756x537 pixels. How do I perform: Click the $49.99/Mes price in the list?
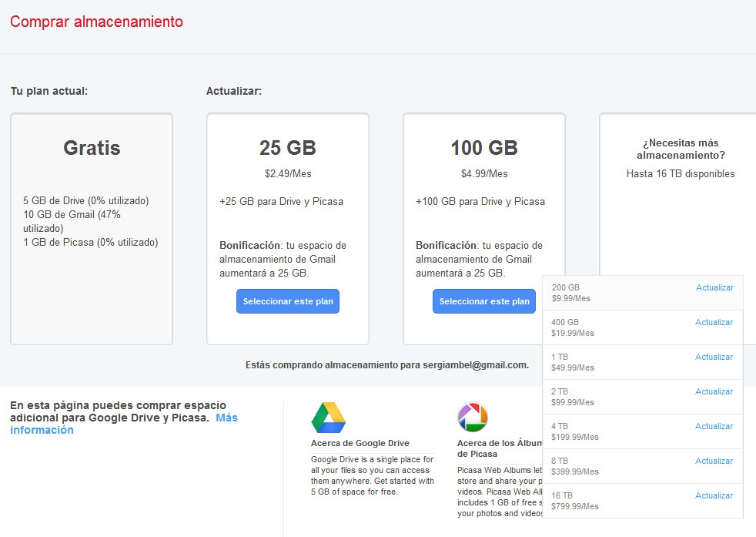[573, 368]
